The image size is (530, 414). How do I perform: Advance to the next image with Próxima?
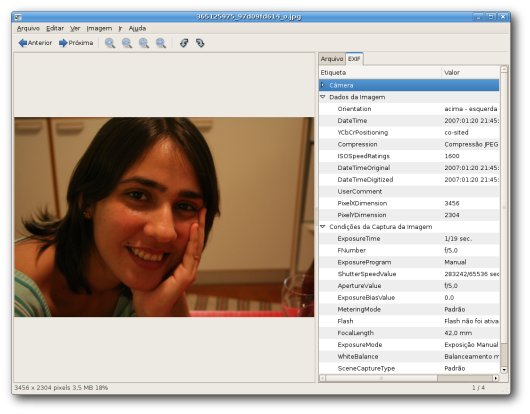click(x=76, y=43)
